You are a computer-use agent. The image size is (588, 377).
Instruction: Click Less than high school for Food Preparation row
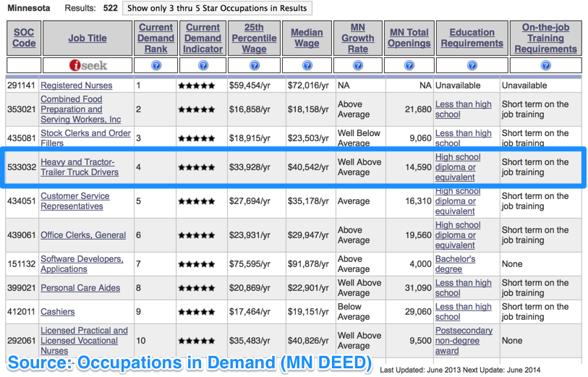pyautogui.click(x=463, y=109)
